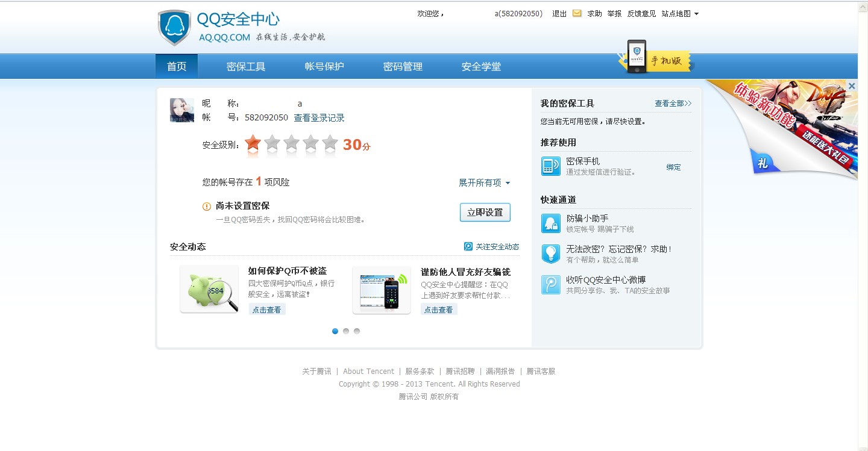Click the 30分 security score text
Viewport: 868px width, 451px height.
tap(357, 145)
